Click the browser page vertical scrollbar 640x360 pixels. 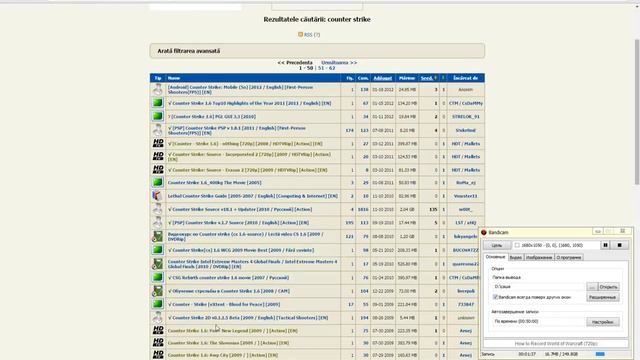(x=637, y=111)
